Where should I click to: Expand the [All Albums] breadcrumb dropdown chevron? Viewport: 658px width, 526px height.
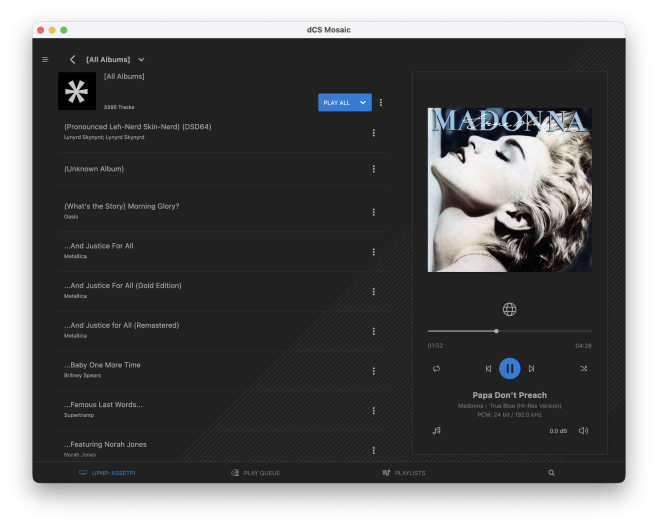(x=141, y=60)
